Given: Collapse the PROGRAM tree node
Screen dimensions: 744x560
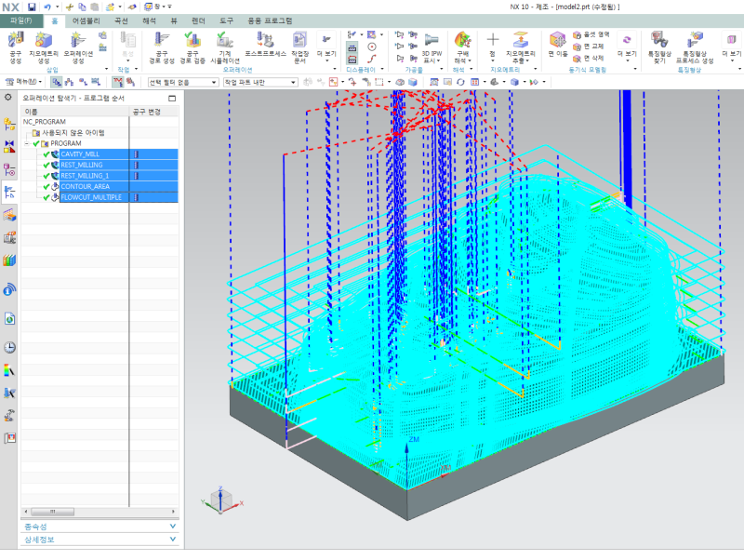Looking at the screenshot, I should (x=28, y=143).
